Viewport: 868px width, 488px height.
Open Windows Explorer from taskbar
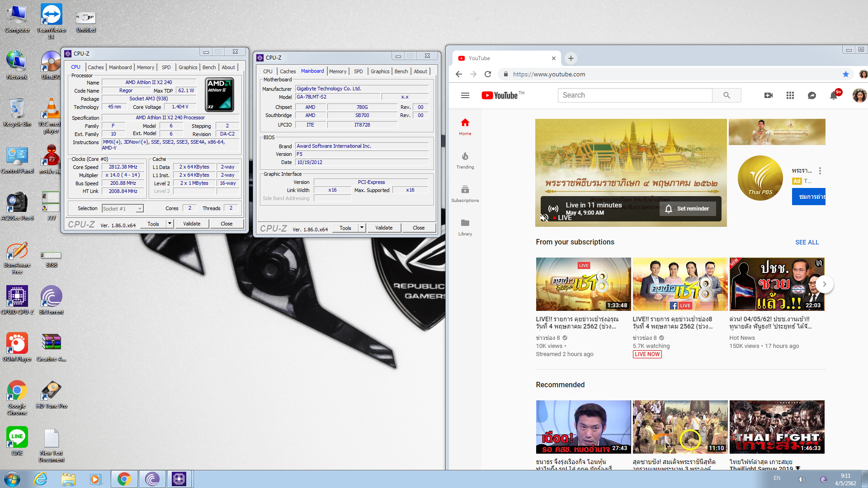click(68, 479)
